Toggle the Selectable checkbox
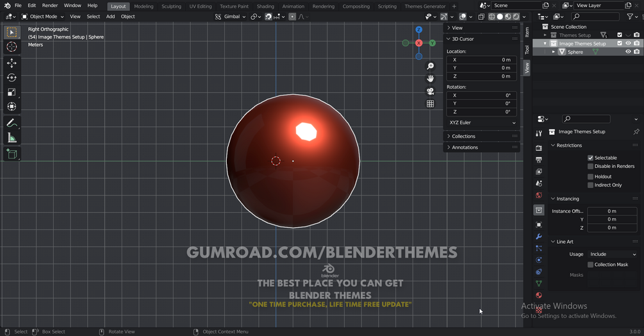Image resolution: width=644 pixels, height=336 pixels. click(x=590, y=158)
